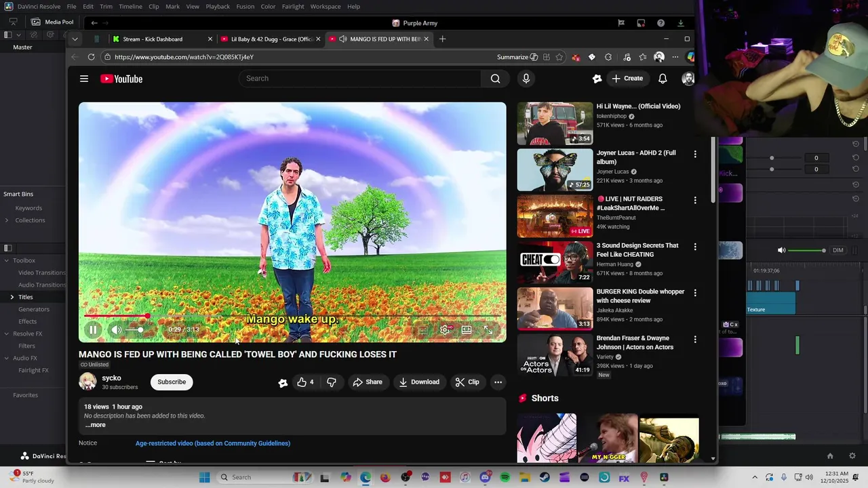Subscribe to the sycko channel

pyautogui.click(x=172, y=382)
